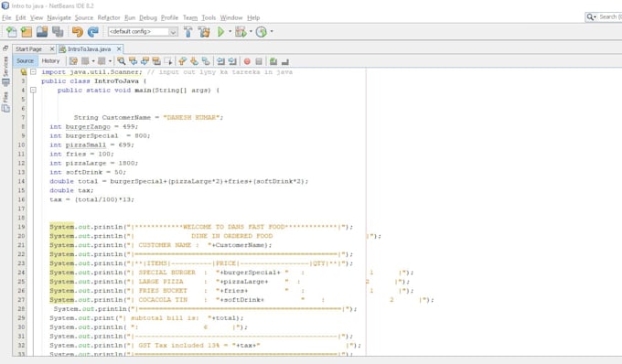Close the IntroToJava.java tab
Screen dimensions: 622x364
pyautogui.click(x=119, y=48)
